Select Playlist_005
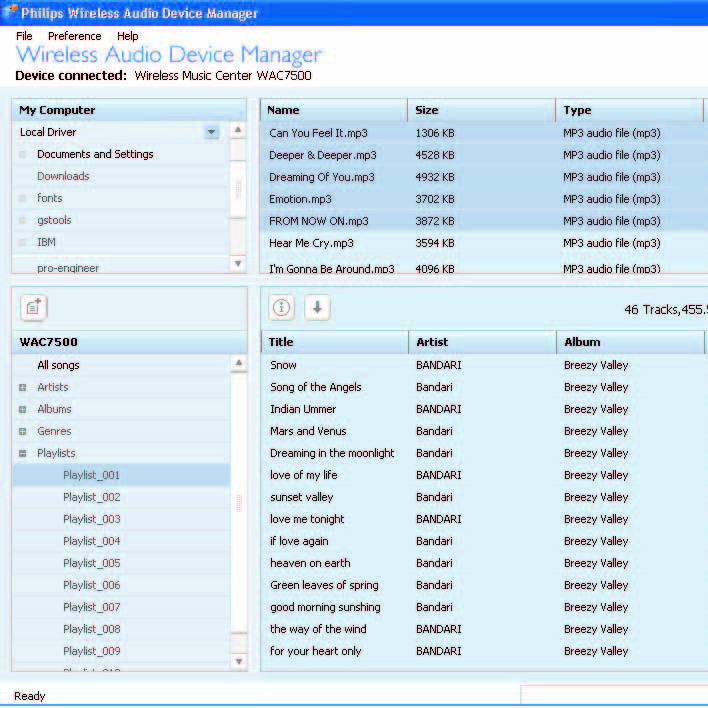 coord(92,564)
